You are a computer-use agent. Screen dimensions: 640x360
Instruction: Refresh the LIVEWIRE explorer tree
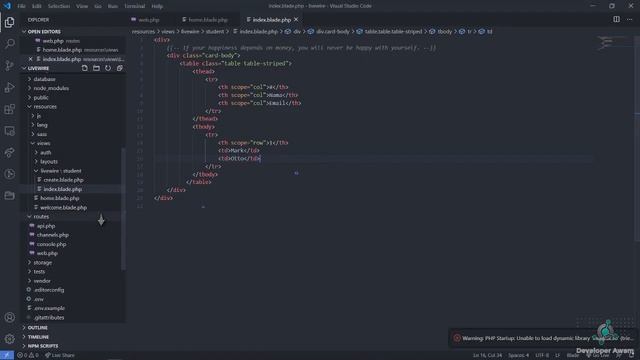click(x=108, y=68)
